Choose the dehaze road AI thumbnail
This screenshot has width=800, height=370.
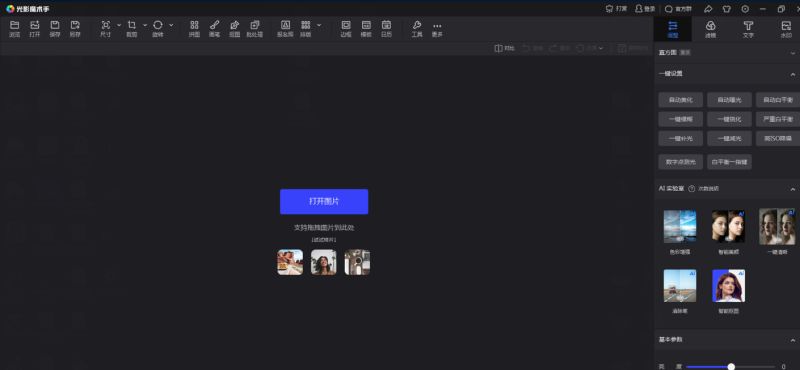(x=680, y=286)
